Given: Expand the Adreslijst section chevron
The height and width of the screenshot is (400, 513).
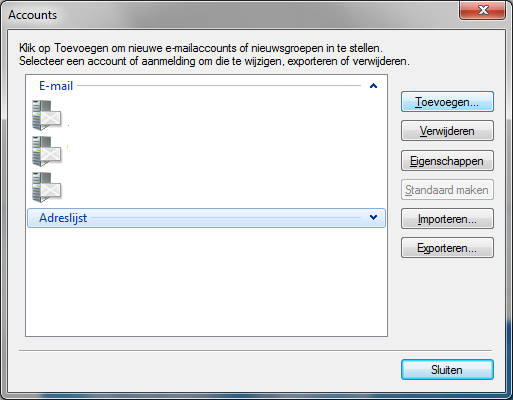Looking at the screenshot, I should (373, 218).
